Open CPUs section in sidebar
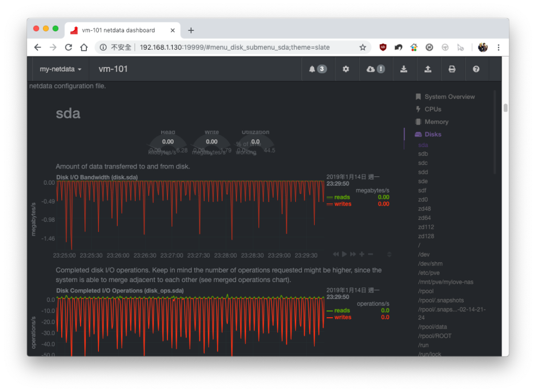536x392 pixels. (432, 109)
